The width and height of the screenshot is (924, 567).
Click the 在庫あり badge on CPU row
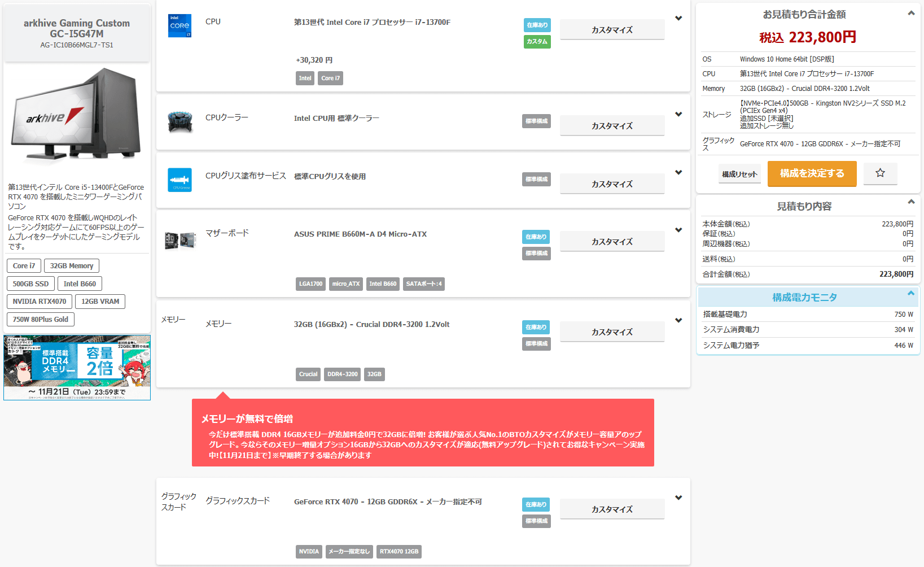click(x=537, y=25)
